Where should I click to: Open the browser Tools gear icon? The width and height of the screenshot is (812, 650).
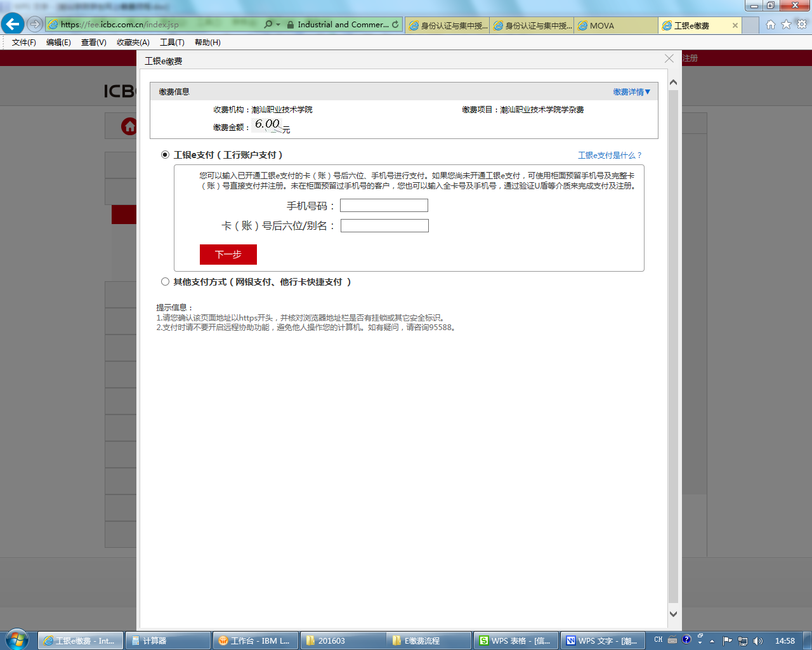tap(802, 24)
